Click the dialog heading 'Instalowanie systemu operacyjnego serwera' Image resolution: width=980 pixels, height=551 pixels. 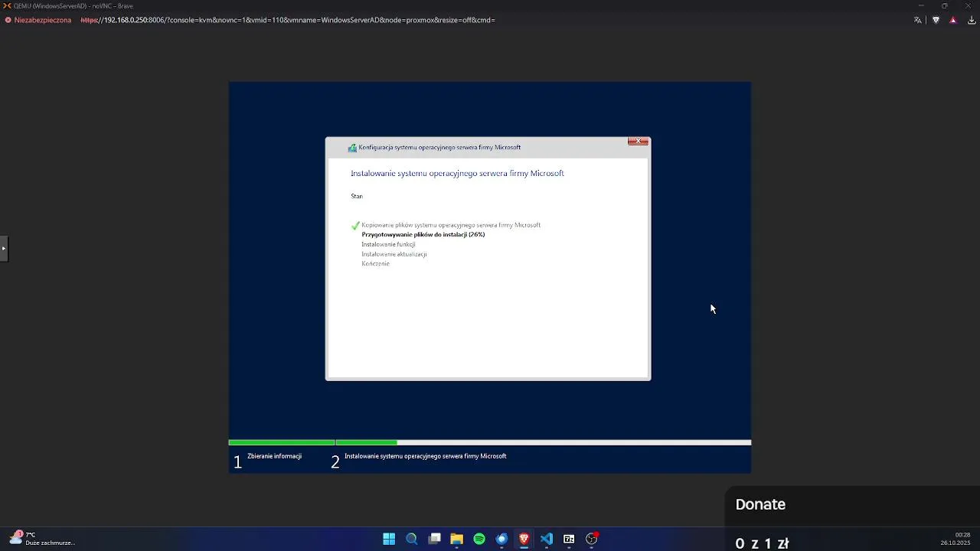[457, 174]
